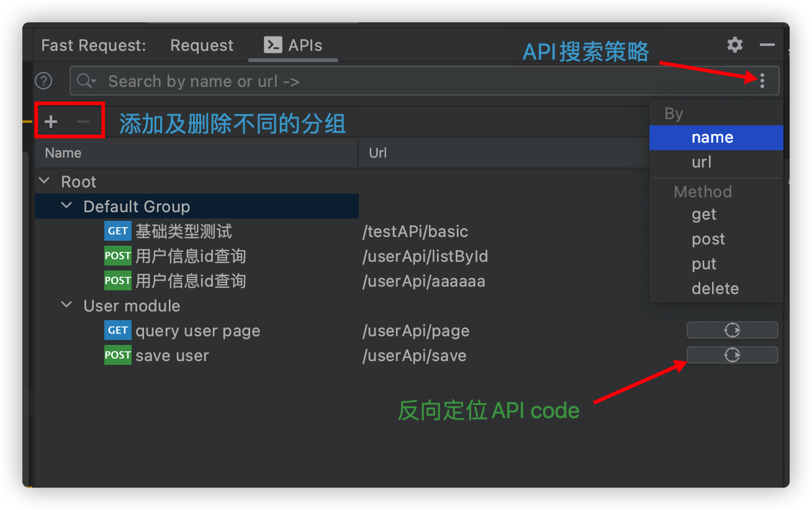Click locate code button for query user page
Screen dimensions: 812x510
(732, 330)
